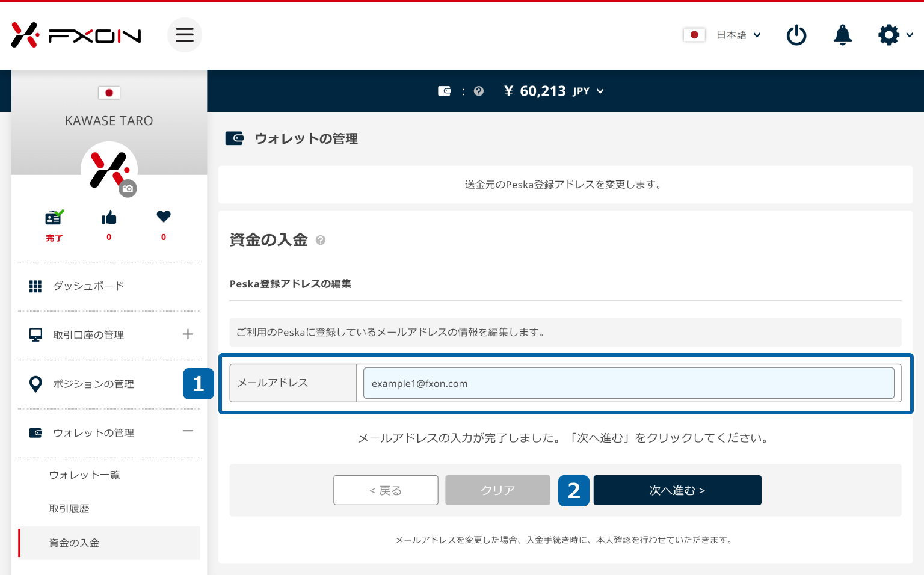Viewport: 924px width, 575px height.
Task: Open the notifications bell
Action: (842, 35)
